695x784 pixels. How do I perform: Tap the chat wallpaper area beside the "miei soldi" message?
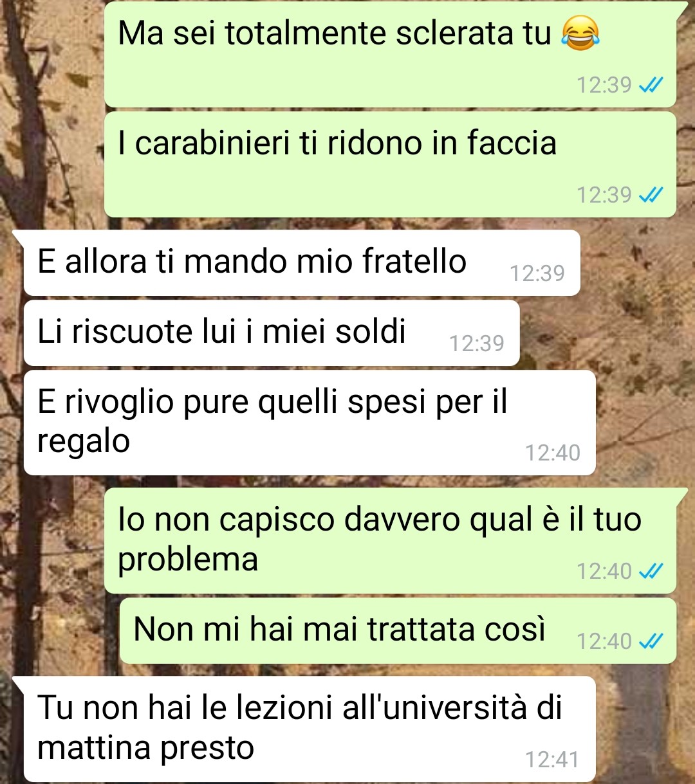coord(605,333)
